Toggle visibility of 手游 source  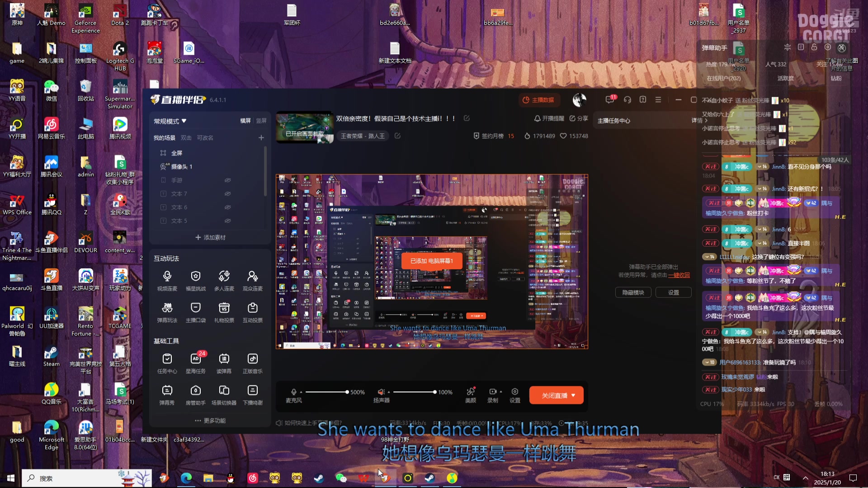tap(228, 180)
